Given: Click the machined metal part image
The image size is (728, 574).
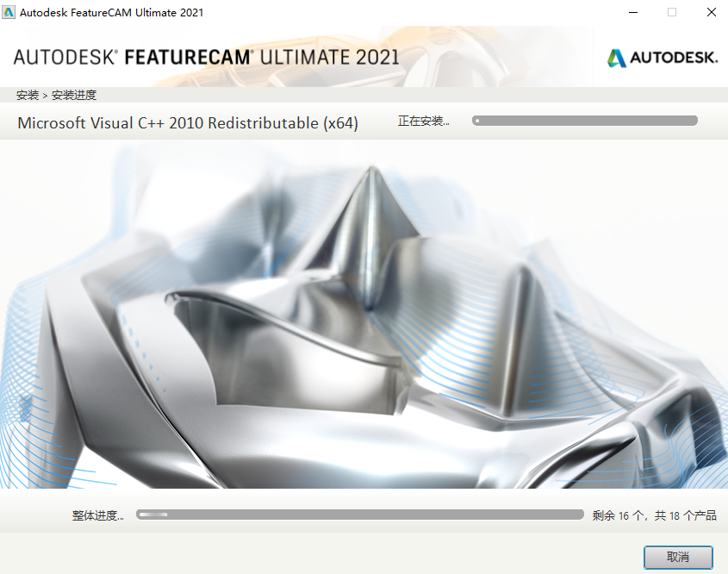Looking at the screenshot, I should point(364,315).
